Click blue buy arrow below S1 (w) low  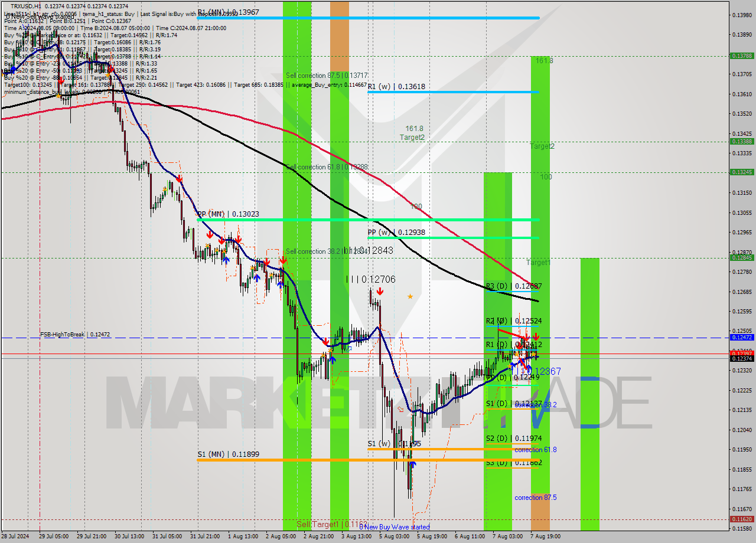[413, 465]
